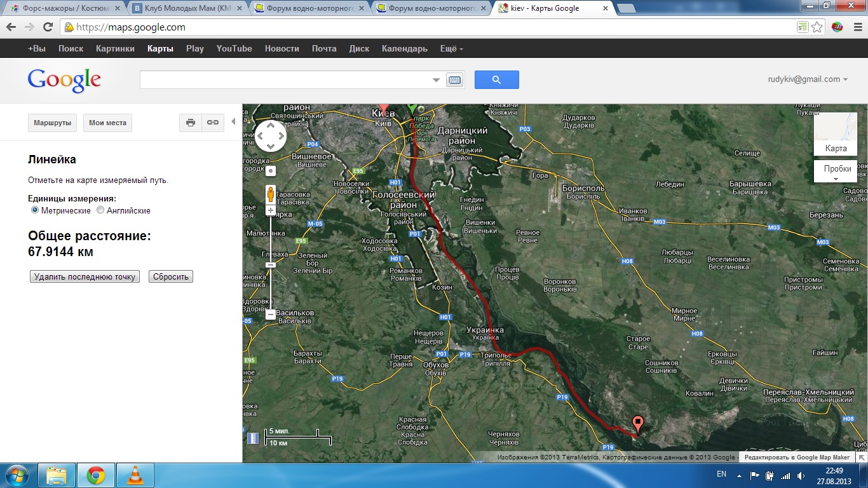The height and width of the screenshot is (488, 868).
Task: Open the YouTube menu item
Action: (x=234, y=48)
